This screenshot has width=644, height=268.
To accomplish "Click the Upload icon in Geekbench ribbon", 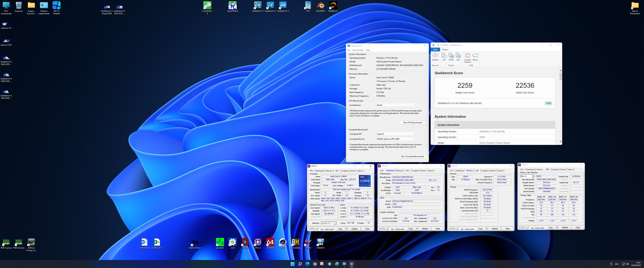I will coord(435,57).
